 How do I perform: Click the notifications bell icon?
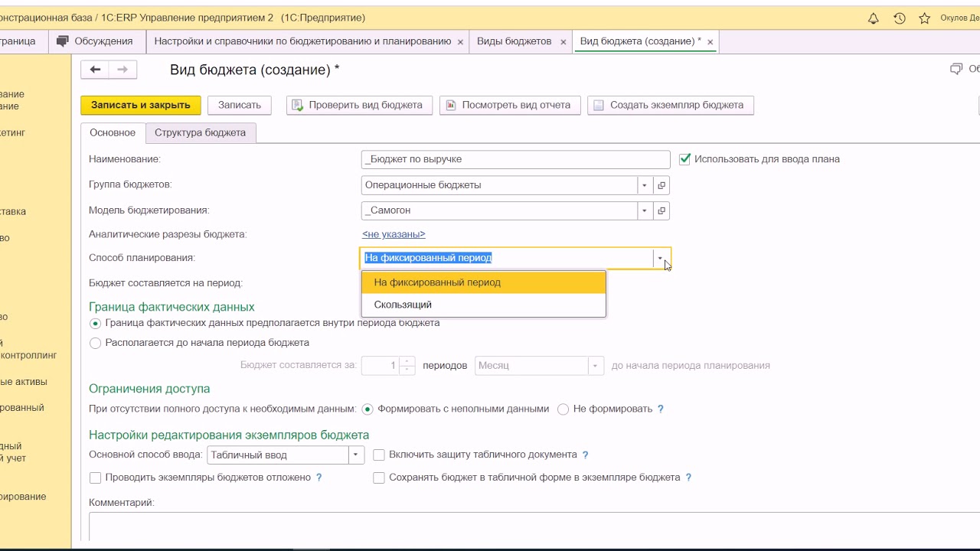pyautogui.click(x=873, y=18)
